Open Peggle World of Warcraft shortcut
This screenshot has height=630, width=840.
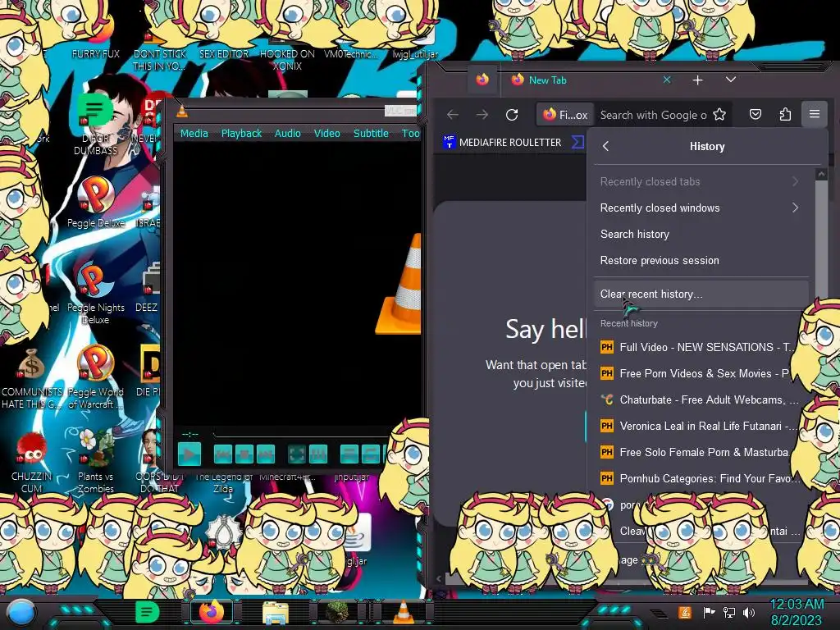96,377
